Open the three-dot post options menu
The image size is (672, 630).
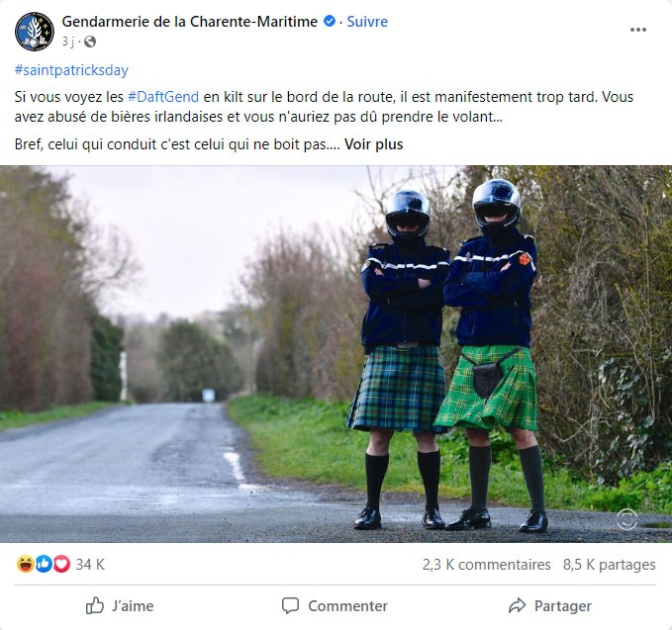click(637, 30)
